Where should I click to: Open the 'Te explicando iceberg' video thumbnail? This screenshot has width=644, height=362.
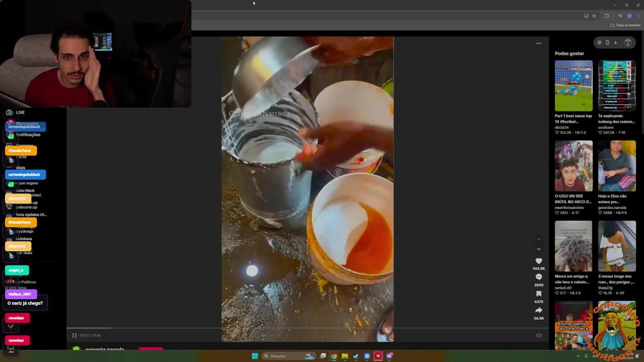[617, 86]
